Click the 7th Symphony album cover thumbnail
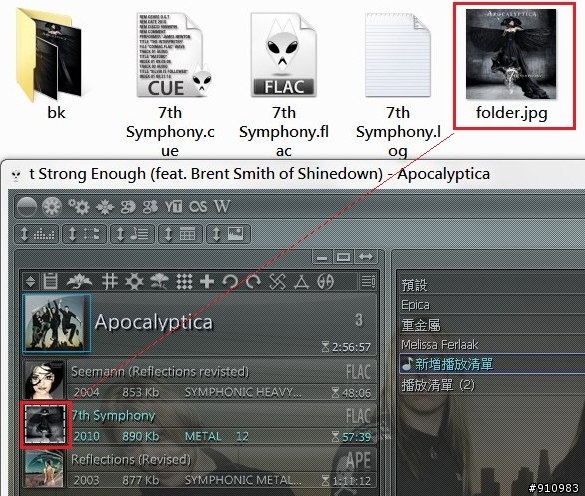Image resolution: width=585 pixels, height=496 pixels. (x=45, y=425)
